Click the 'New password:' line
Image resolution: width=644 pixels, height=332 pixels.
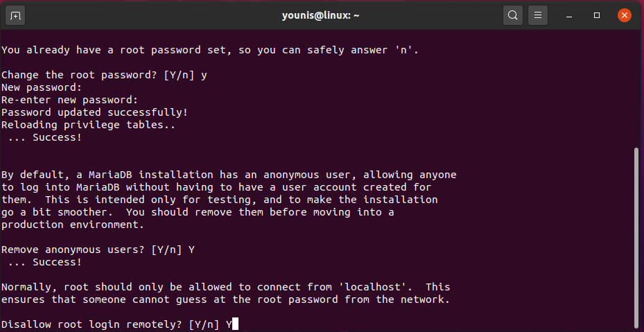coord(42,87)
